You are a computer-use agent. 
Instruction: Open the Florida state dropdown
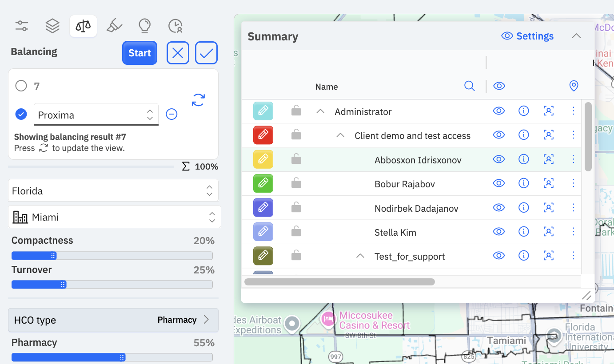(113, 191)
